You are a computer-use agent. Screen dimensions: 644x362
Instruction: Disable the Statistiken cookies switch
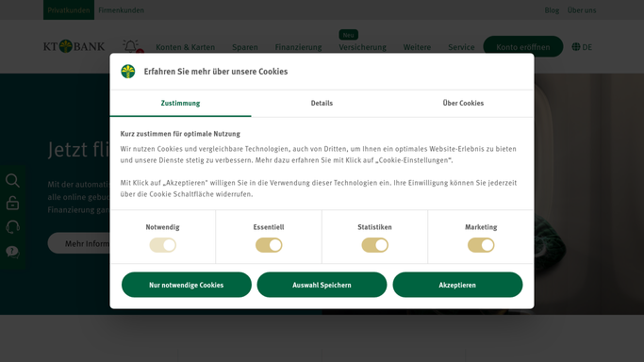click(374, 245)
